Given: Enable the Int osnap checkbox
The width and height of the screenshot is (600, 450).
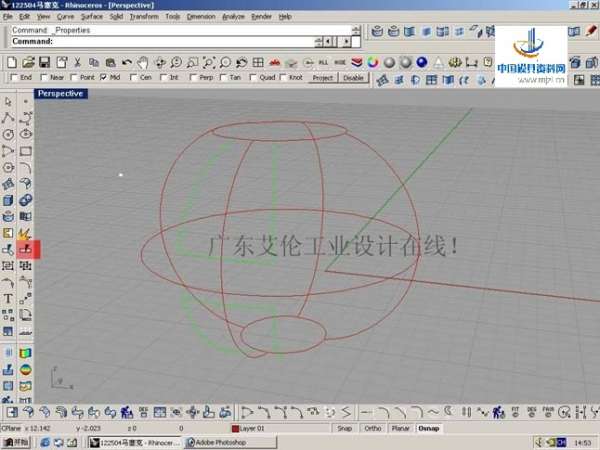Looking at the screenshot, I should (x=163, y=78).
